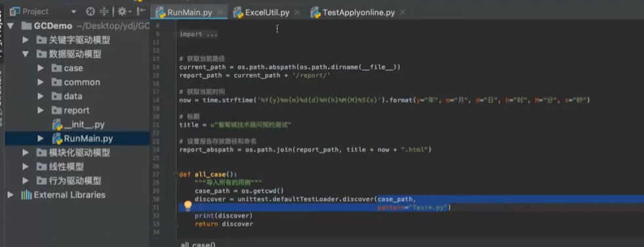Viewport: 644px width, 247px height.
Task: Click the folder icon beside report
Action: click(56, 110)
